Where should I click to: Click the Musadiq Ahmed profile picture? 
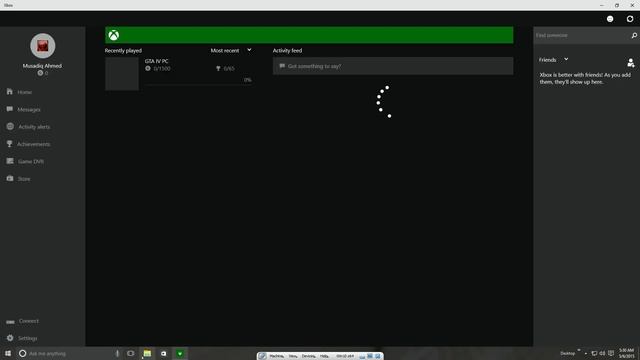tap(42, 46)
